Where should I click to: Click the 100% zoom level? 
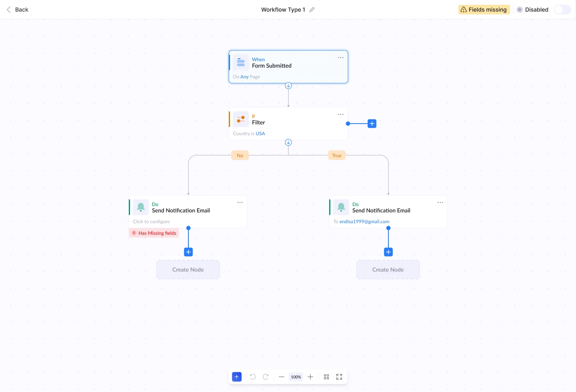point(296,377)
